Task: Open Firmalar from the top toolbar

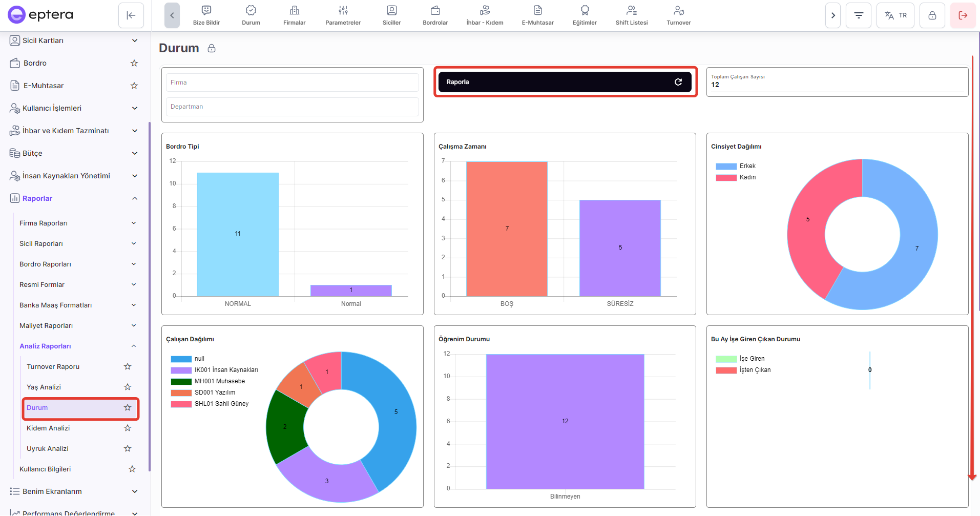Action: (294, 15)
